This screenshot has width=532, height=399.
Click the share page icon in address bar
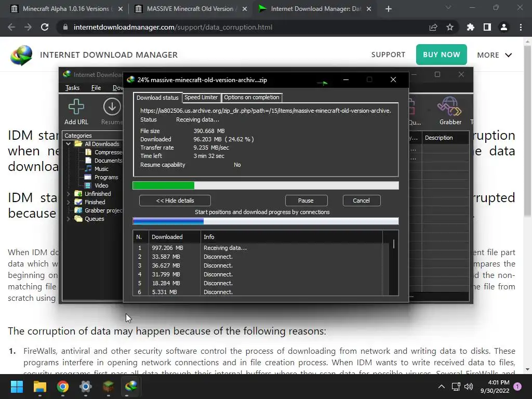point(433,27)
